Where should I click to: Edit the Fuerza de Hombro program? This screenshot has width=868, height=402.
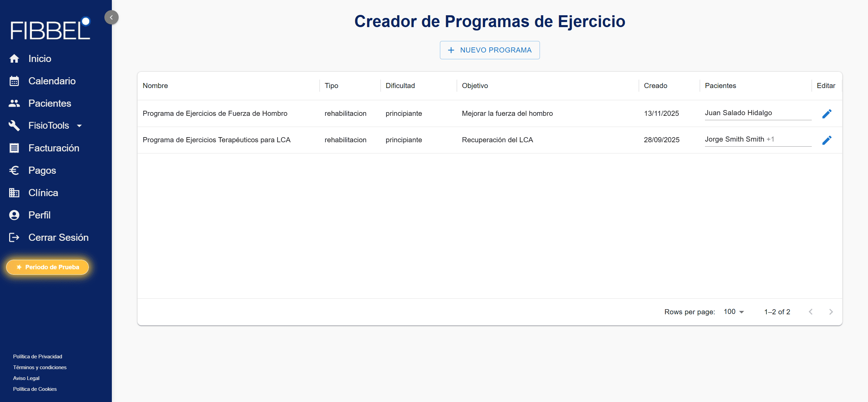(827, 114)
